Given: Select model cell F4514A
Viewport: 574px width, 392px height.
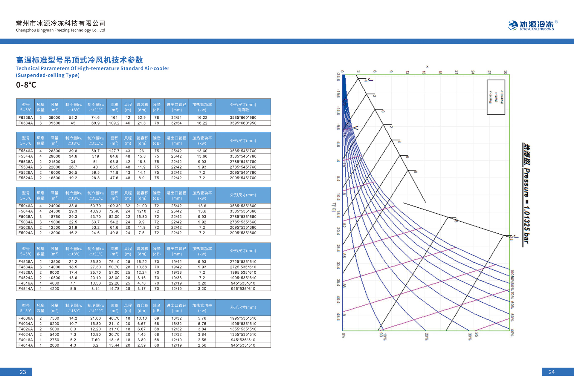Looking at the screenshot, I should point(25,289).
